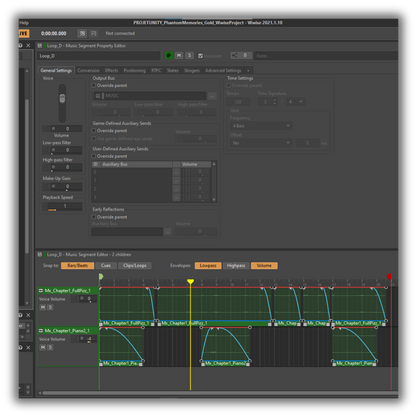Solo Loop_D in the Property Editor

[x=189, y=55]
